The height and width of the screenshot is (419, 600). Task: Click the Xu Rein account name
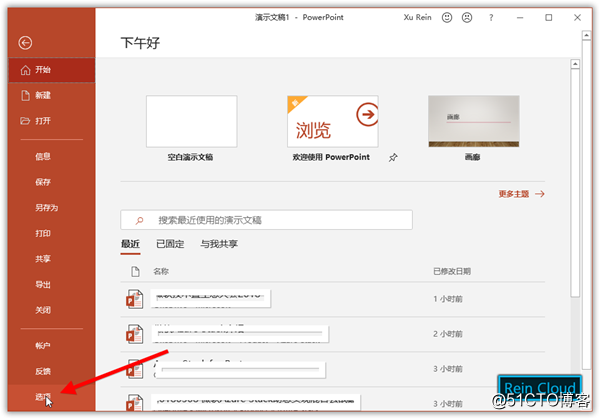point(417,17)
